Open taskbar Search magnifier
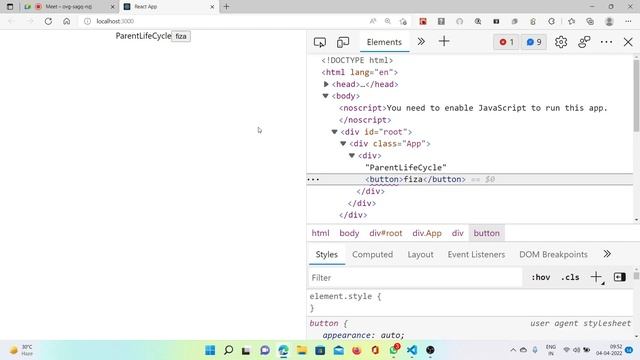Image resolution: width=640 pixels, height=360 pixels. click(x=229, y=350)
